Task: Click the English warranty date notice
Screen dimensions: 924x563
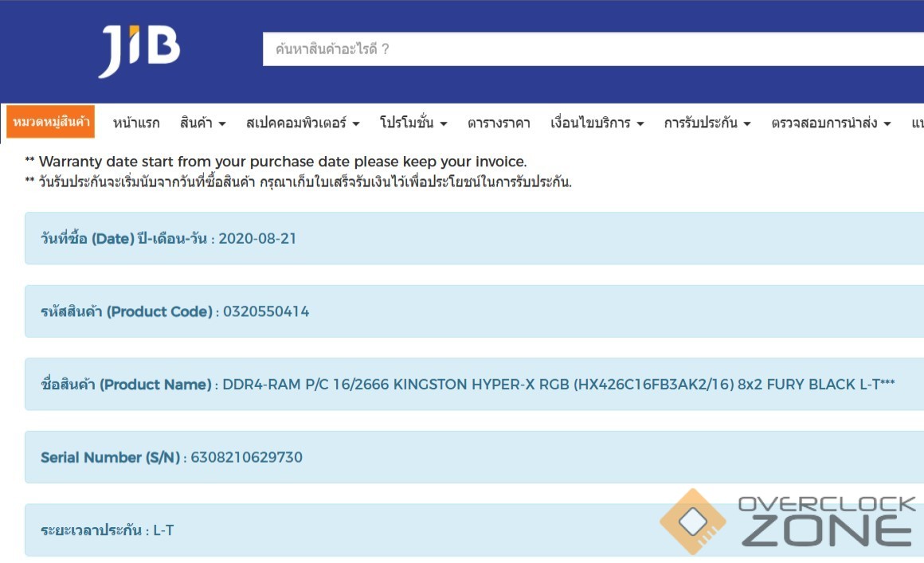Action: [x=276, y=162]
